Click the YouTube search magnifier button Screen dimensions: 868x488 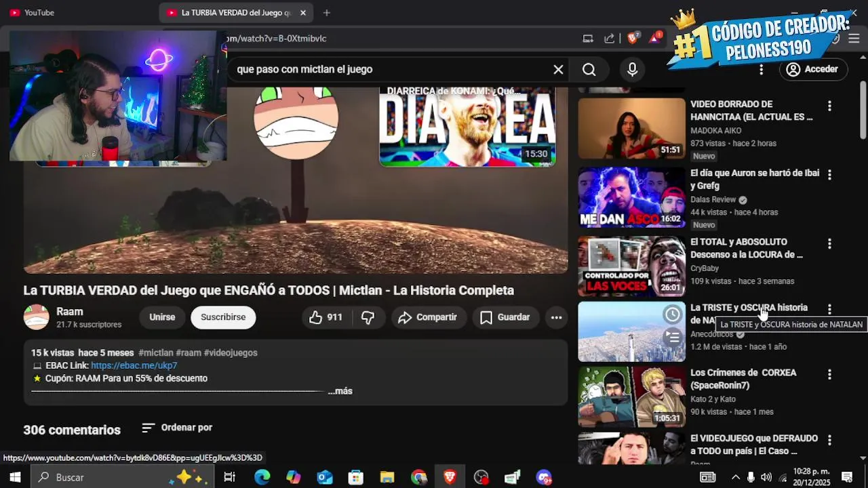click(589, 69)
